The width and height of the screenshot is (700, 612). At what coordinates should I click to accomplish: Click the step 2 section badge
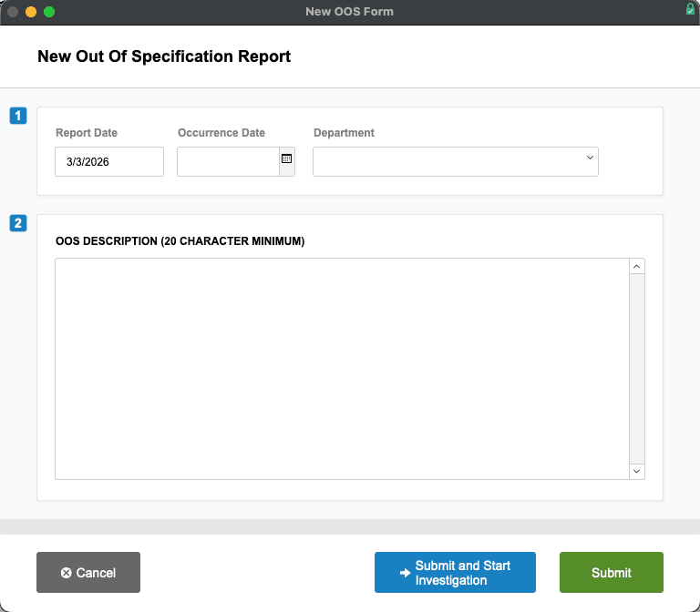tap(18, 223)
